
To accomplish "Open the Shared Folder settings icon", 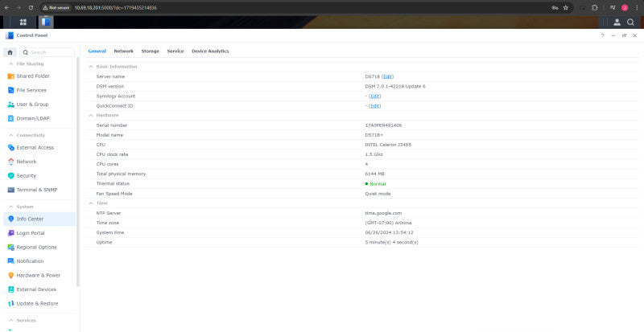I will 11,76.
